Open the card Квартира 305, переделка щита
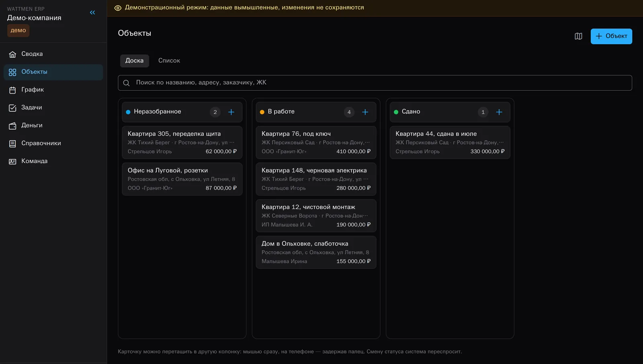643x364 pixels. pos(182,143)
